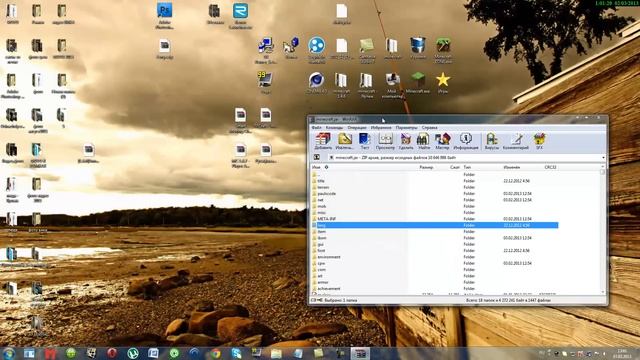Select the font folder row
Viewport: 640px width, 360px height.
coord(435,251)
